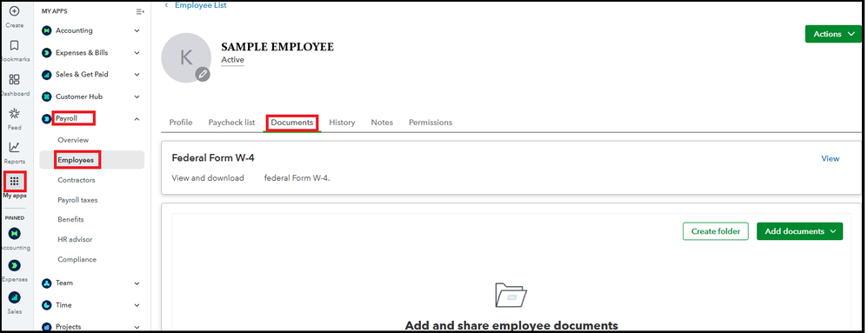Click View link for Federal Form W-4
Image resolution: width=868 pixels, height=333 pixels.
coord(831,158)
